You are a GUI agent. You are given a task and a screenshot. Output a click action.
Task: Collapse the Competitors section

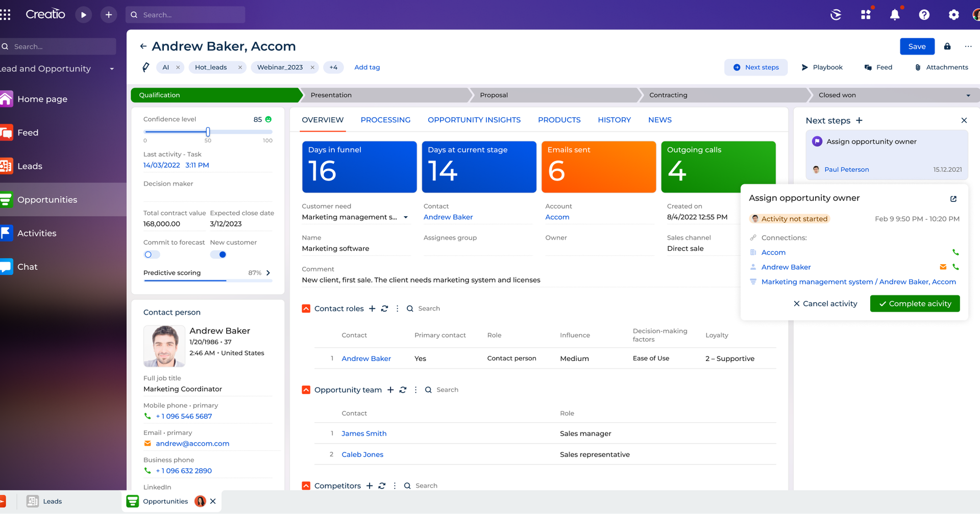tap(306, 486)
